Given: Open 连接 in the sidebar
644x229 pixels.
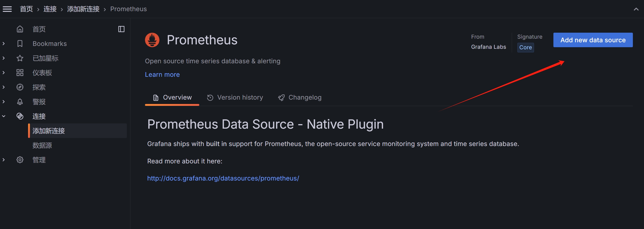Looking at the screenshot, I should 39,116.
